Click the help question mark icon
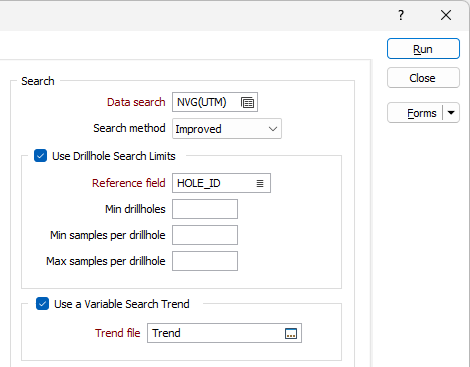This screenshot has height=367, width=470. pyautogui.click(x=401, y=15)
